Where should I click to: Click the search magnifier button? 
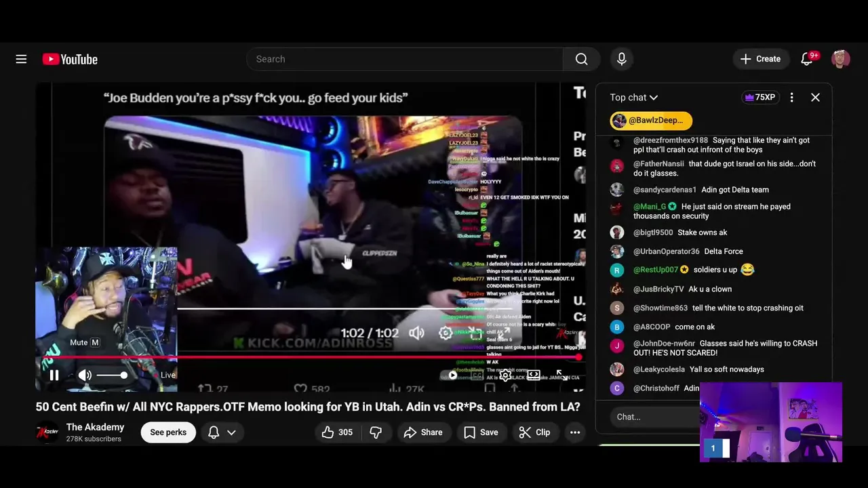click(x=581, y=59)
